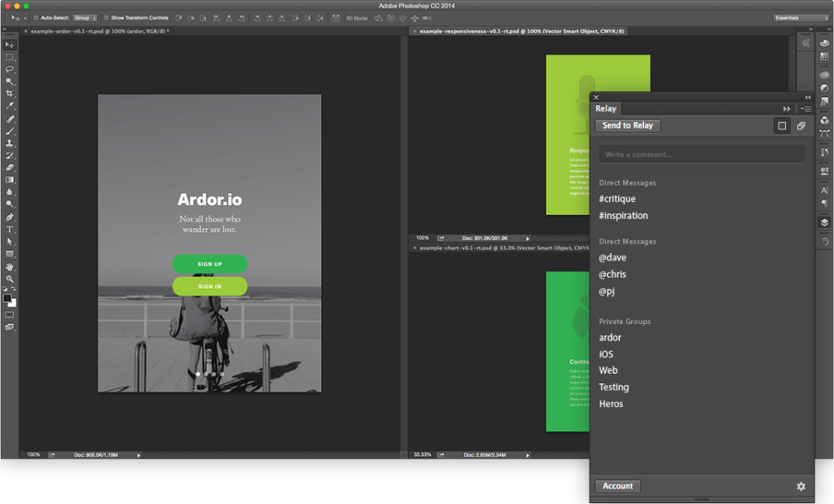Select the Hand tool
This screenshot has width=834, height=504.
pyautogui.click(x=10, y=267)
